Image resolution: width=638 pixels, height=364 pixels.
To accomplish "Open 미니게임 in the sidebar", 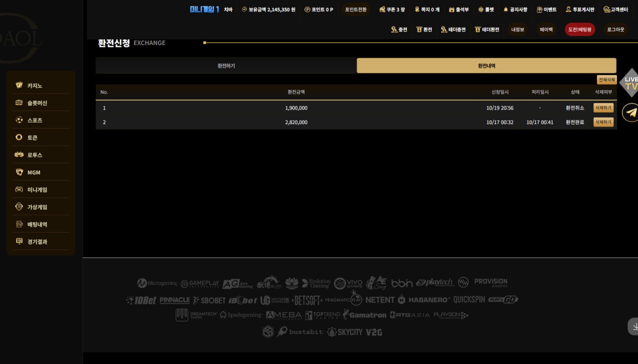I will pyautogui.click(x=37, y=190).
